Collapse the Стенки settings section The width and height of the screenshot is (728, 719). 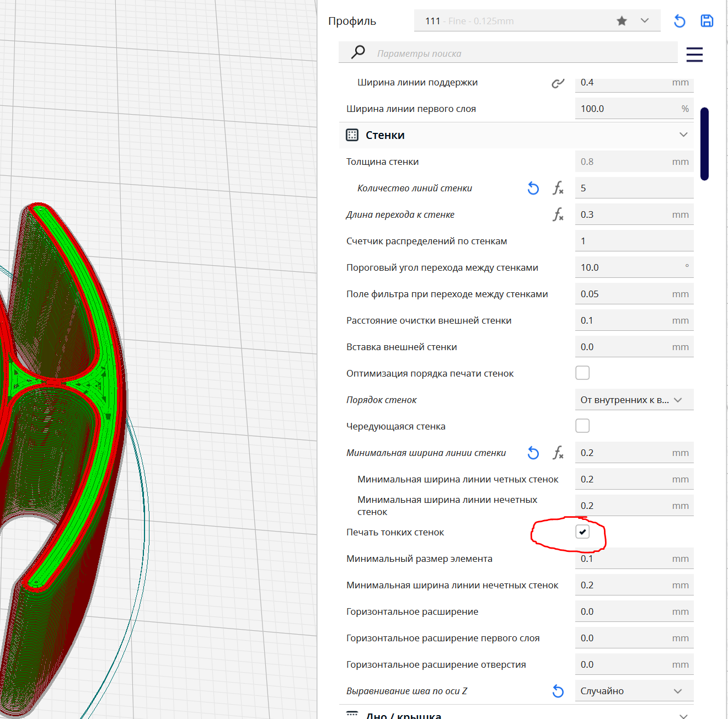coord(683,135)
